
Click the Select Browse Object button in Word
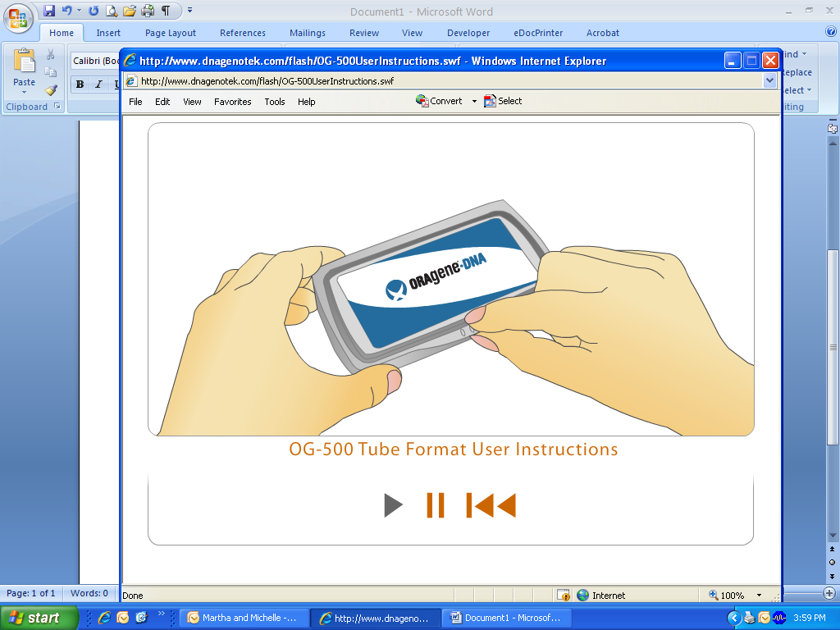click(x=833, y=563)
